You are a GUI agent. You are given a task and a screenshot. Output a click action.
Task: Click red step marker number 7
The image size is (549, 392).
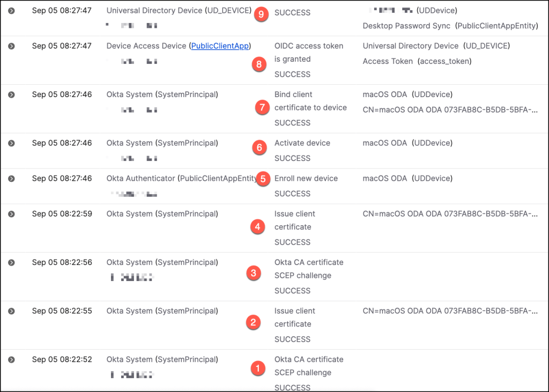(x=262, y=108)
